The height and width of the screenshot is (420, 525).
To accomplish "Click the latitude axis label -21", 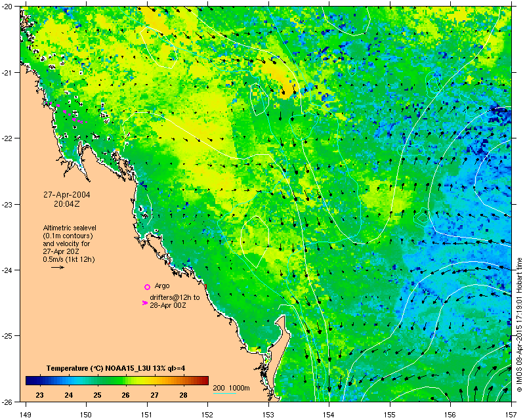I will tap(8, 73).
